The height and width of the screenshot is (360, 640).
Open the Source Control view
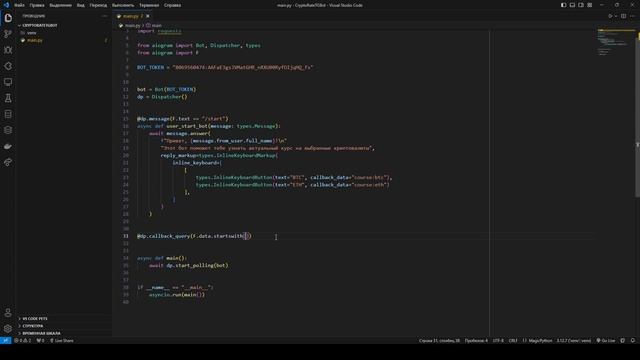click(8, 34)
